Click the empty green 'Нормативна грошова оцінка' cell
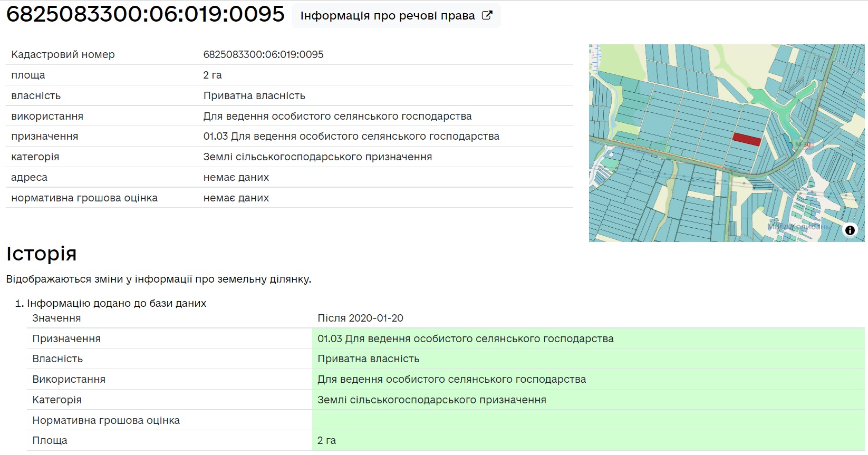868x455 pixels. [588, 420]
